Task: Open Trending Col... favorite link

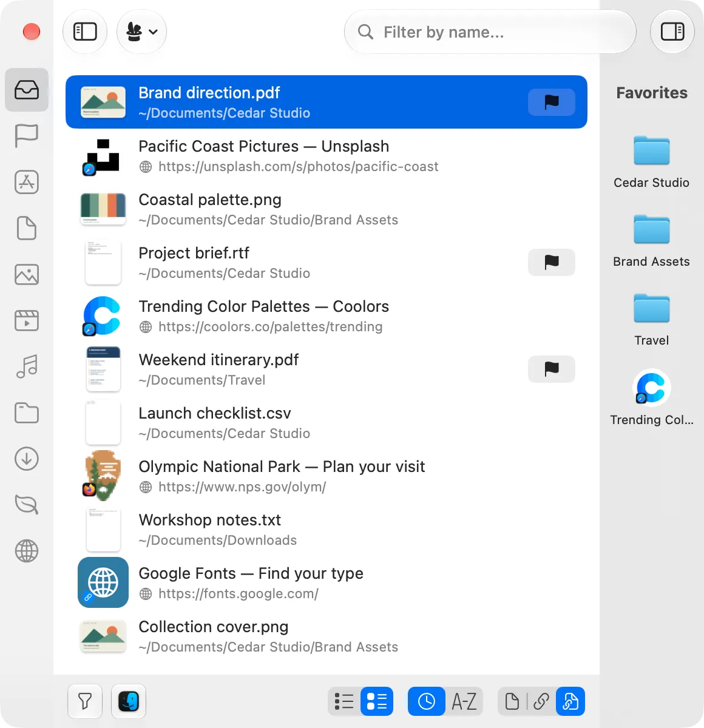Action: [x=651, y=398]
